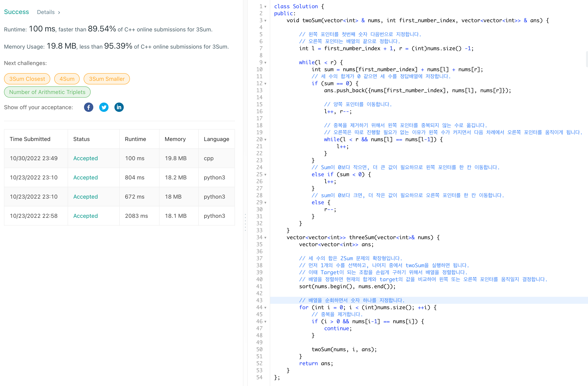Screen dimensions: 588x386
Task: Collapse while loop fold arrow on line 9
Action: [x=265, y=63]
